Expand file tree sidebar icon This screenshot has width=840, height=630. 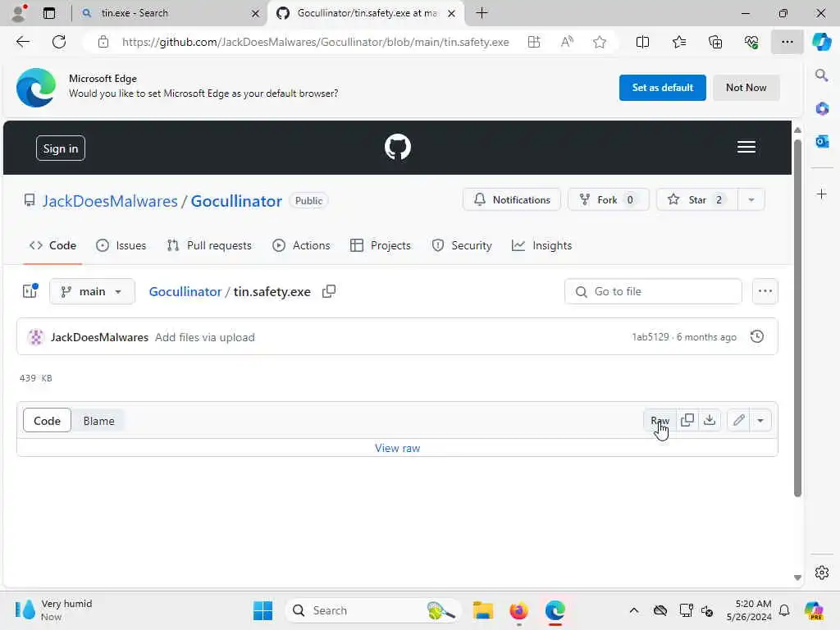coord(30,291)
